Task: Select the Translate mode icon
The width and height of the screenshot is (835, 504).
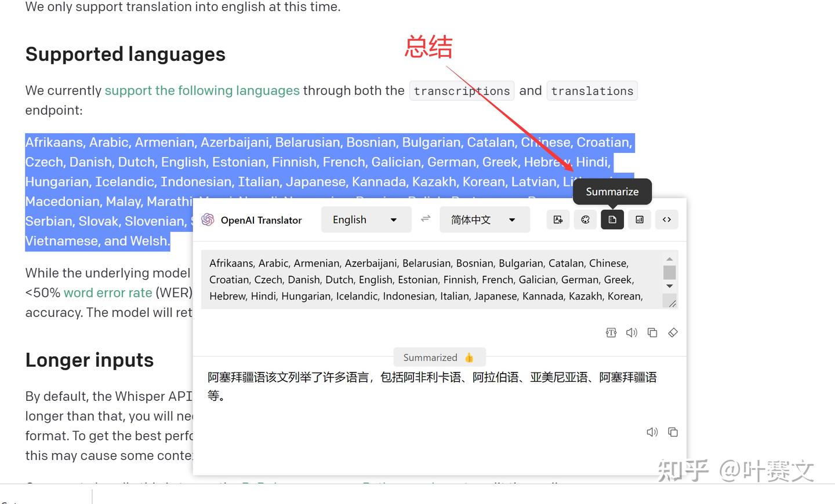Action: point(558,220)
